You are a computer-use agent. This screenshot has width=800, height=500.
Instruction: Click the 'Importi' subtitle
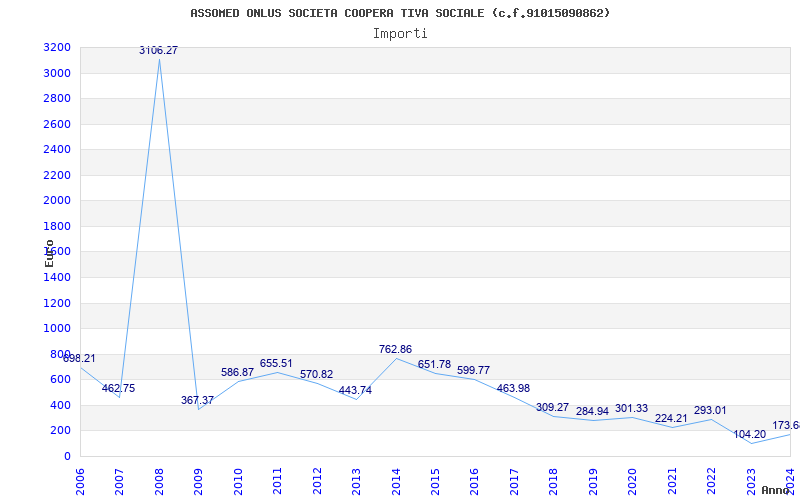[400, 34]
